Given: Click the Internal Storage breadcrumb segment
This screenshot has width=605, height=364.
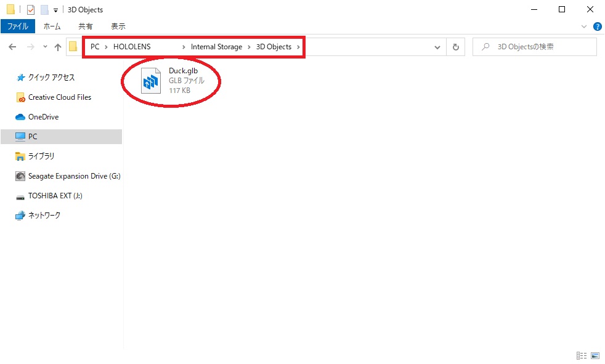Looking at the screenshot, I should [216, 47].
